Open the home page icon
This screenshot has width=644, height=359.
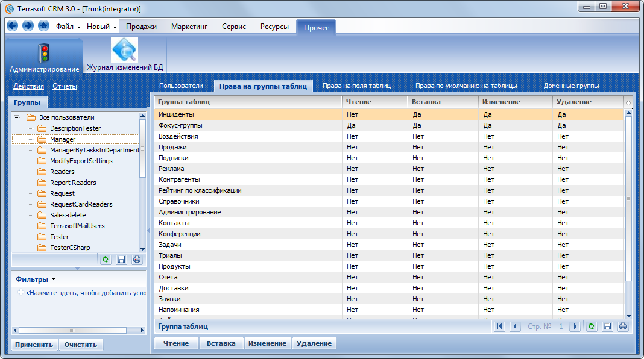pos(43,27)
